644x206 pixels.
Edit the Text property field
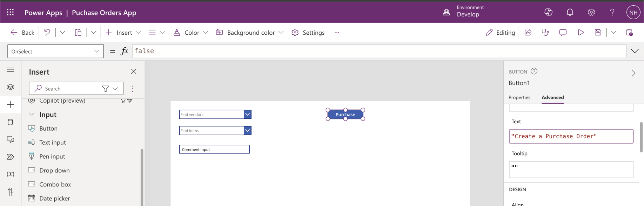pyautogui.click(x=571, y=136)
